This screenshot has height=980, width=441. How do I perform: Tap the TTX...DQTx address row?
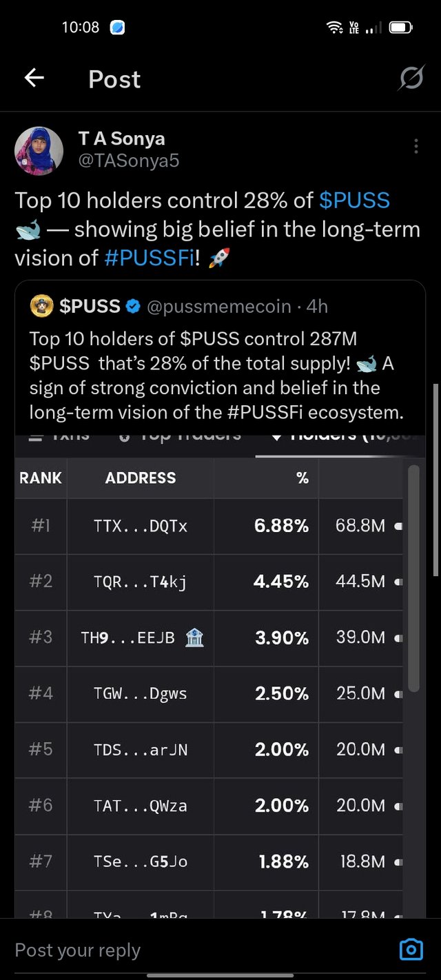[x=209, y=527]
